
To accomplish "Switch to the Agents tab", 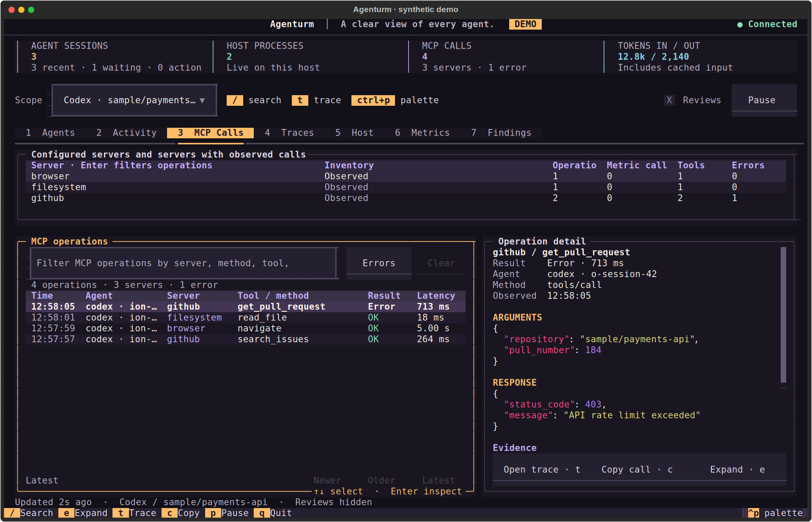I will [x=50, y=133].
